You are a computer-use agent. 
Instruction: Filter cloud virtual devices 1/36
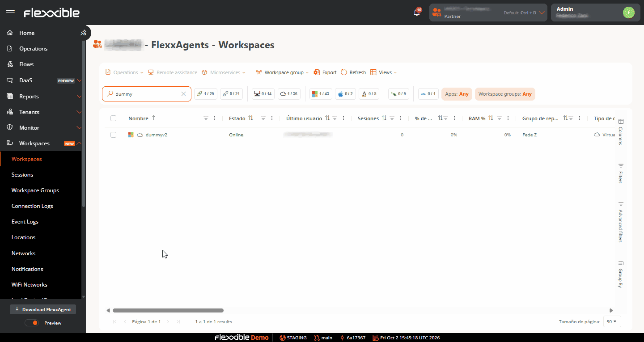[x=289, y=94]
